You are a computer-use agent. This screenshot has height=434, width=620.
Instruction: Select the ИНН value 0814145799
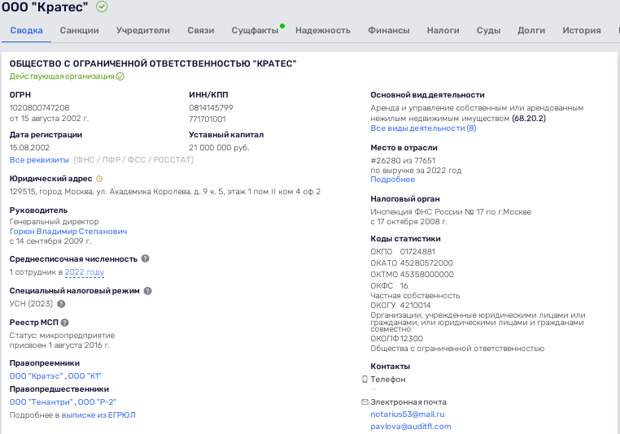point(211,108)
